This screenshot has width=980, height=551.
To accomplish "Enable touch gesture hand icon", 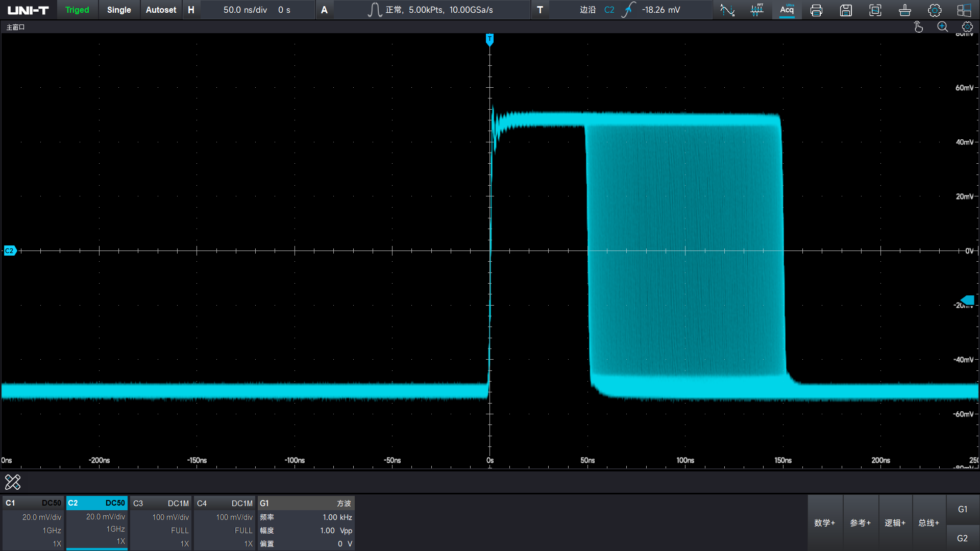I will [918, 27].
